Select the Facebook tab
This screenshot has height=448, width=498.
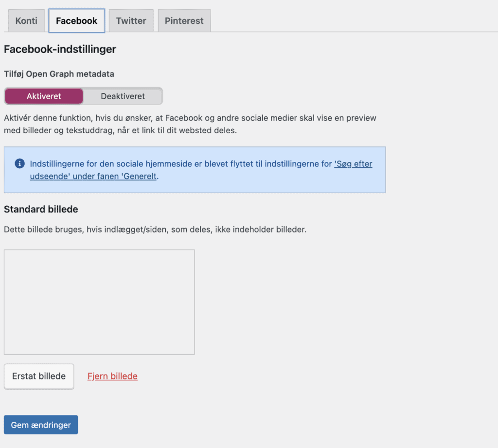(76, 20)
